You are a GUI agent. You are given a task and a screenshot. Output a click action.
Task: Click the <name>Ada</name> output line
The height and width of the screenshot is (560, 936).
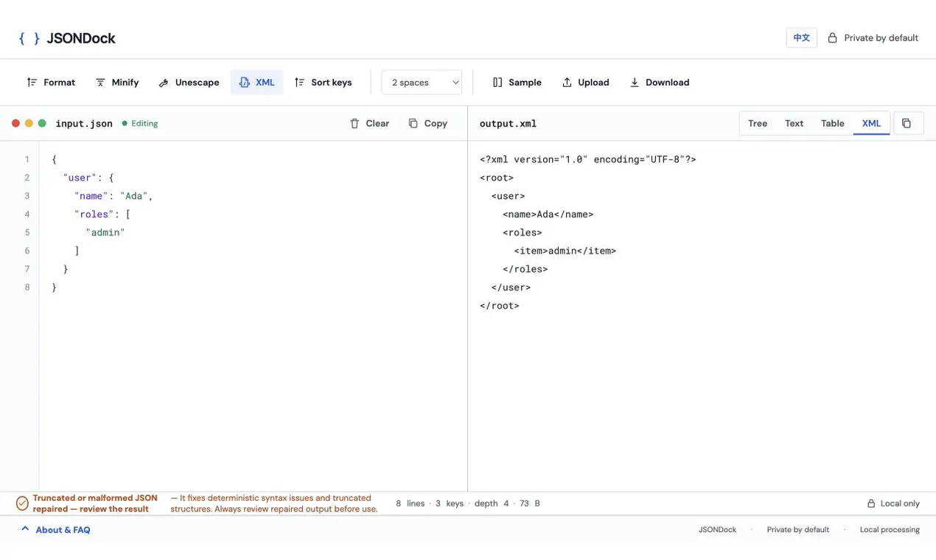(x=548, y=214)
